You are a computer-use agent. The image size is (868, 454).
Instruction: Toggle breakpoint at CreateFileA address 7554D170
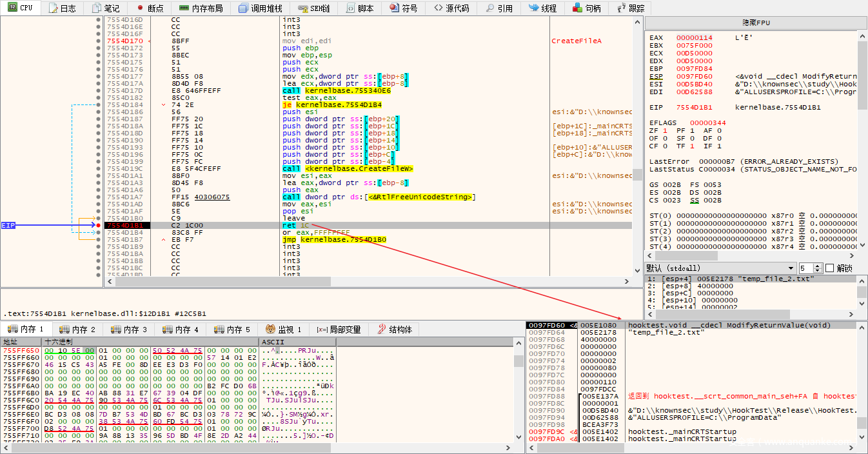click(99, 41)
